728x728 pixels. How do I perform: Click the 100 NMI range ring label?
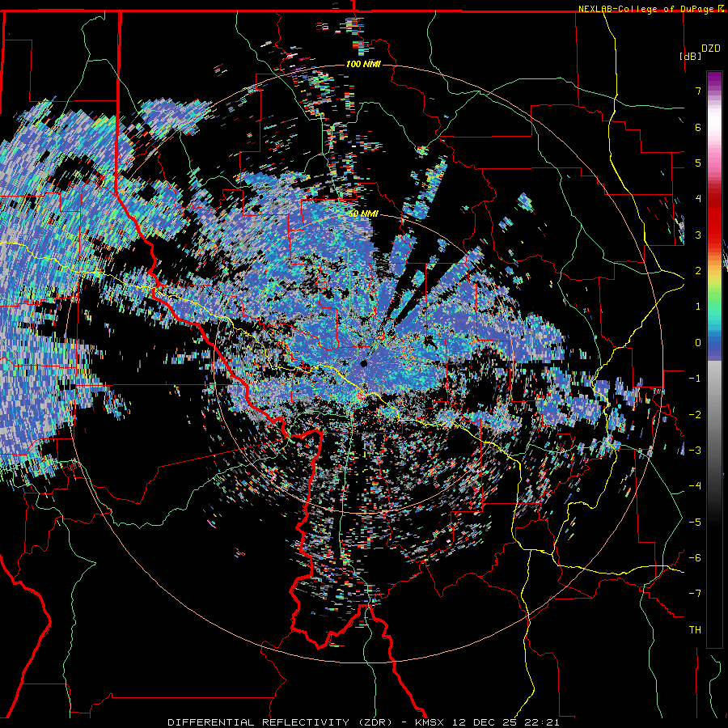(363, 64)
